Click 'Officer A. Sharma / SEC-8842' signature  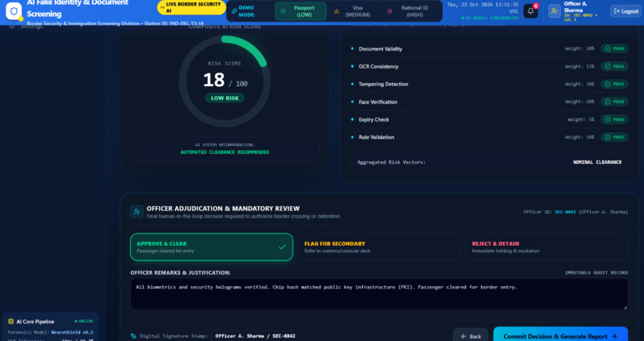(x=255, y=336)
